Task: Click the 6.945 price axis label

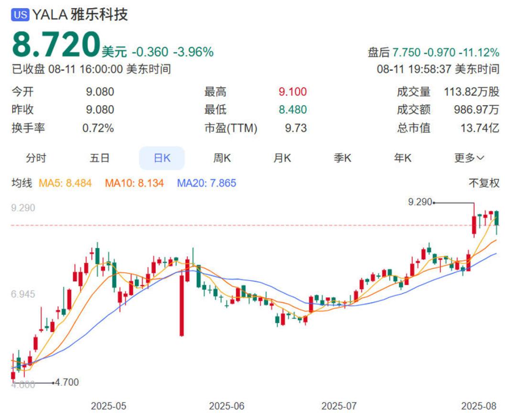Action: tap(23, 294)
